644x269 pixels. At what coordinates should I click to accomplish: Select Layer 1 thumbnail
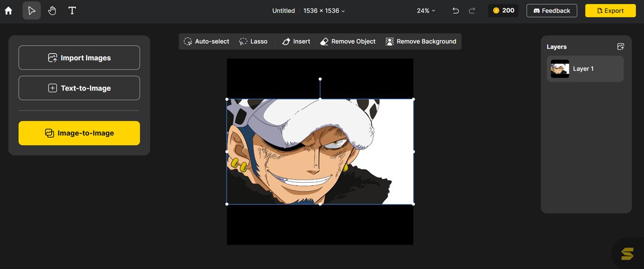click(x=560, y=69)
